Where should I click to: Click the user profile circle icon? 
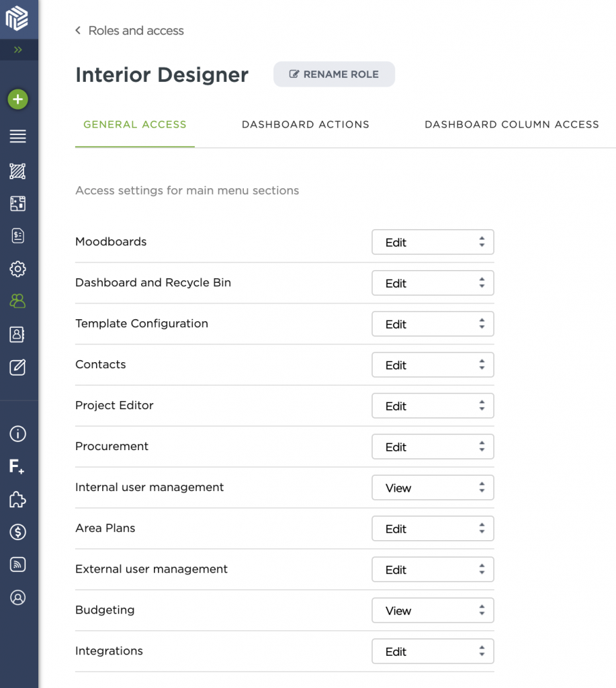pyautogui.click(x=19, y=597)
